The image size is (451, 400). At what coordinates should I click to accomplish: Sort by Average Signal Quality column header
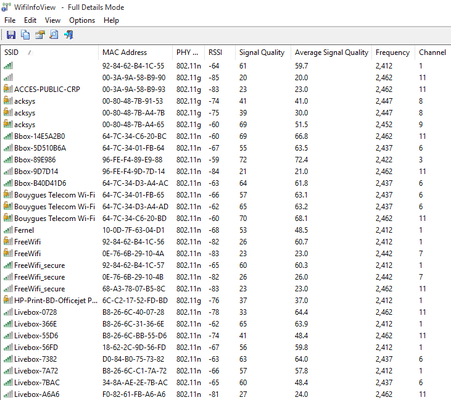click(x=331, y=52)
